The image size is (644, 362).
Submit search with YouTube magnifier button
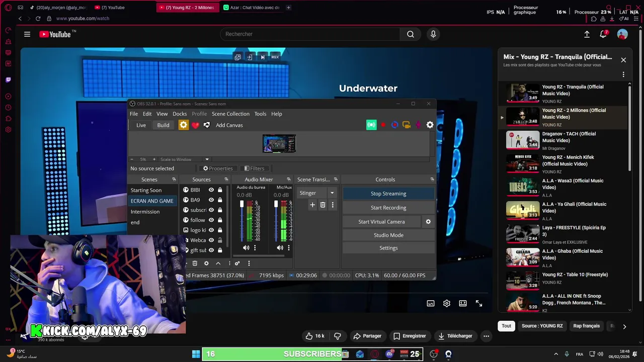[411, 34]
